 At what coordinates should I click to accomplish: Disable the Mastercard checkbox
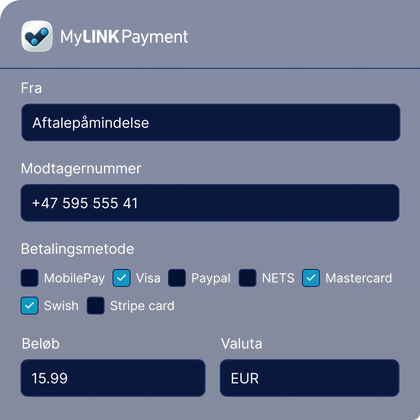(311, 278)
